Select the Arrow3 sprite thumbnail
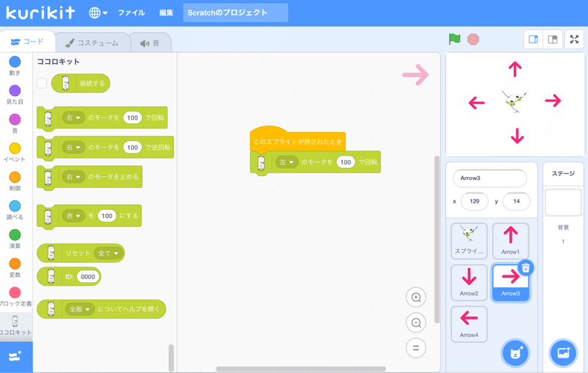Viewport: 588px width, 373px height. click(x=511, y=283)
